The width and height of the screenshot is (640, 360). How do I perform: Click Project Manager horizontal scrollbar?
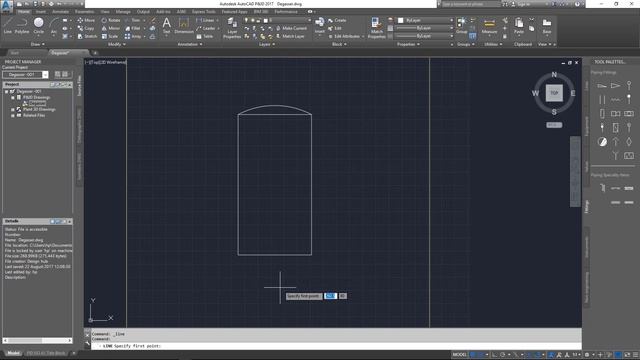tap(37, 340)
